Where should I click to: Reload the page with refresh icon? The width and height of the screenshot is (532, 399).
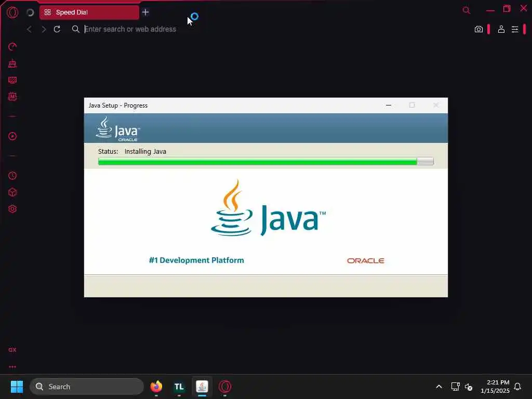click(x=57, y=29)
